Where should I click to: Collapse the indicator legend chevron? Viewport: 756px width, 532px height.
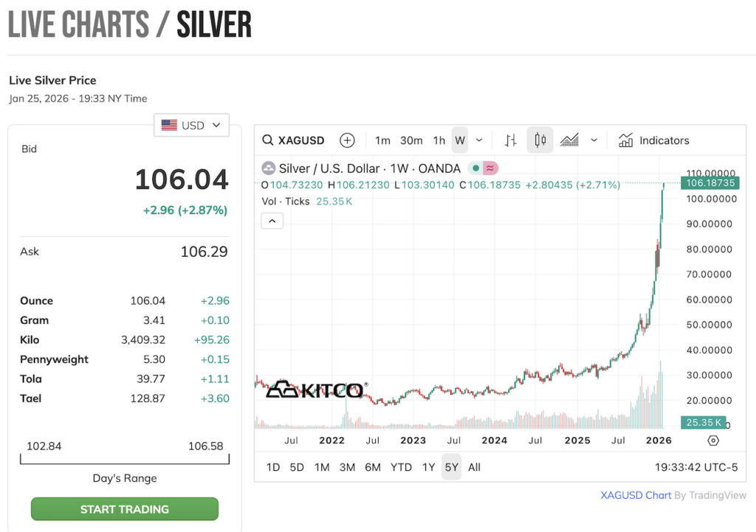[x=272, y=221]
